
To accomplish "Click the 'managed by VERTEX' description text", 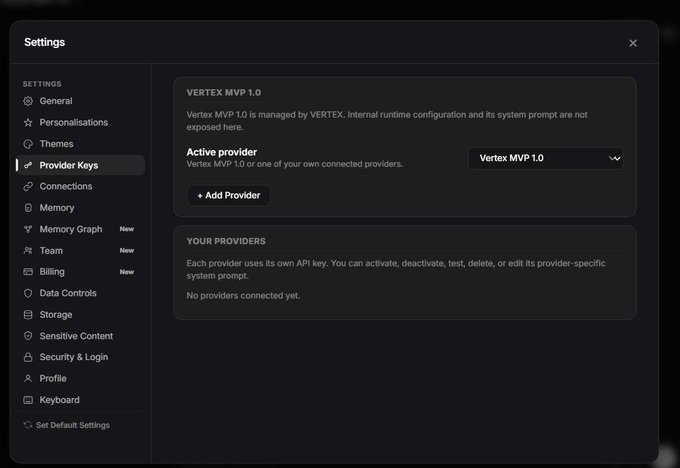I will point(387,121).
